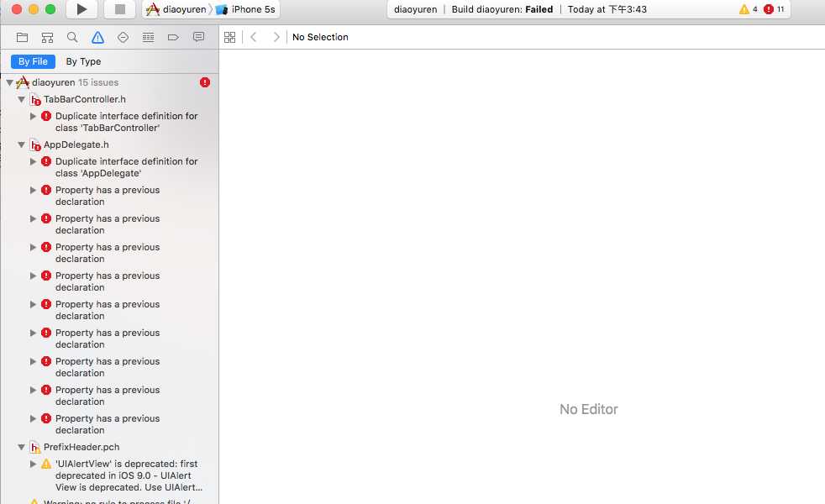The image size is (825, 504).
Task: Open the Find navigator magnifier icon
Action: 72,37
